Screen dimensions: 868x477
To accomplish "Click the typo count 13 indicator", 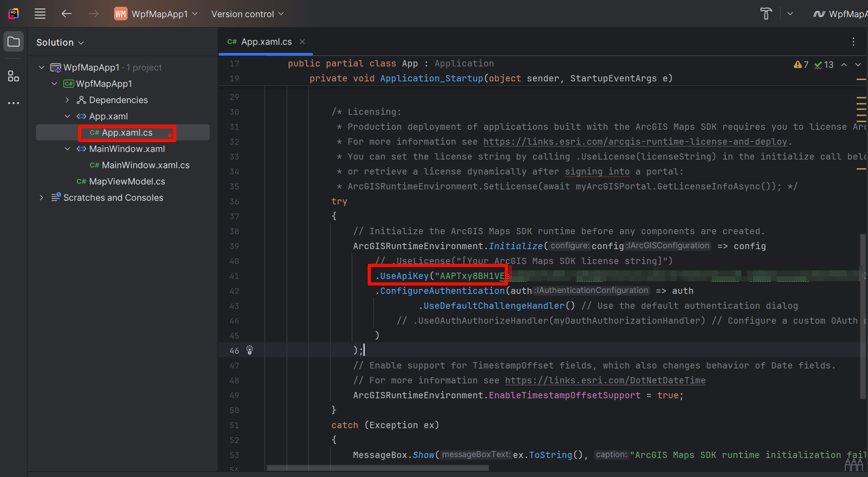I will 824,65.
